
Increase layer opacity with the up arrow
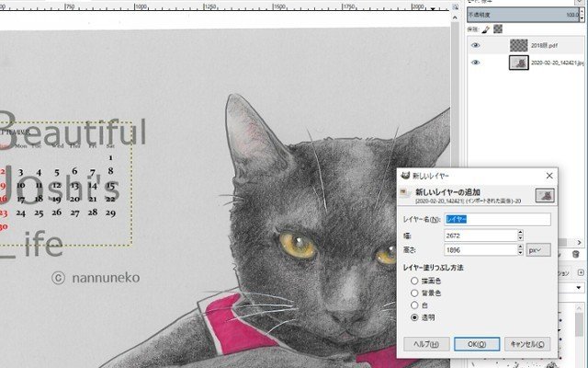(582, 12)
